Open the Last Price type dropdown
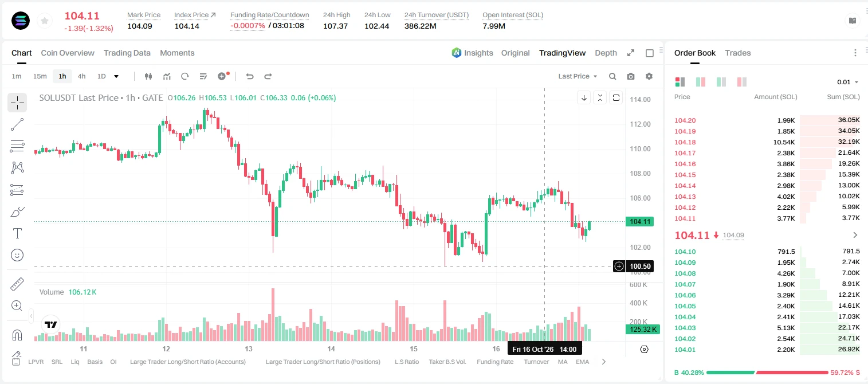 tap(578, 76)
